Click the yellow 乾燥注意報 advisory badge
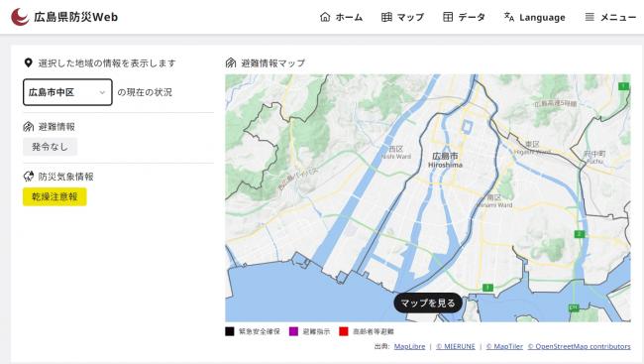The height and width of the screenshot is (364, 644). point(54,197)
